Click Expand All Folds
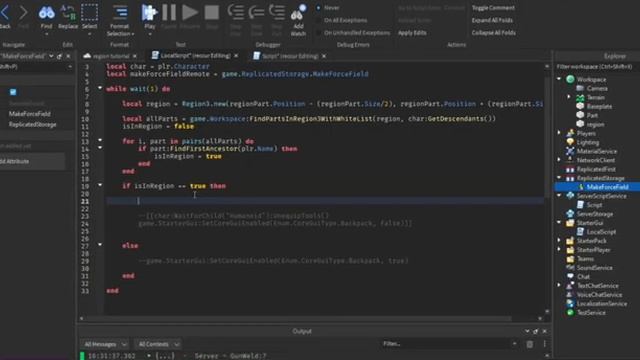640x360 pixels. (492, 20)
